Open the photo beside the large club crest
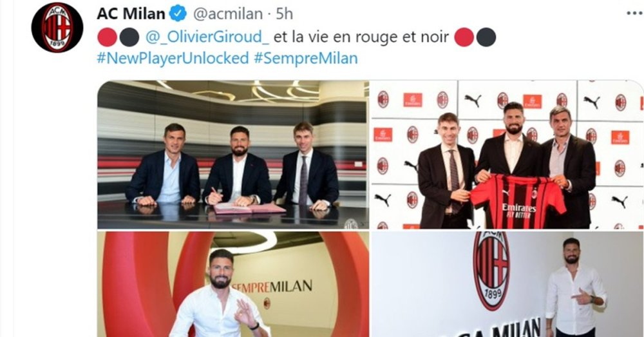 [x=507, y=284]
